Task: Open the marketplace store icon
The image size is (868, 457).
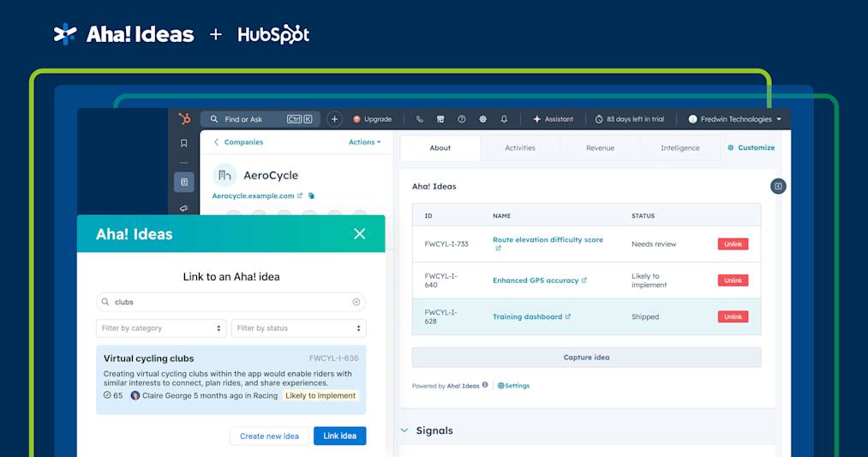Action: tap(440, 119)
